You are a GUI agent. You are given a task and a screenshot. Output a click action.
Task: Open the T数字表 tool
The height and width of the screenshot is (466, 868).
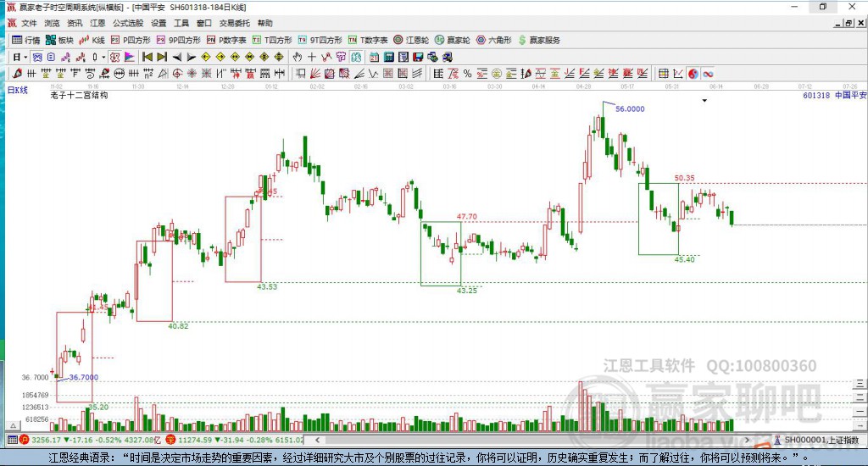368,40
